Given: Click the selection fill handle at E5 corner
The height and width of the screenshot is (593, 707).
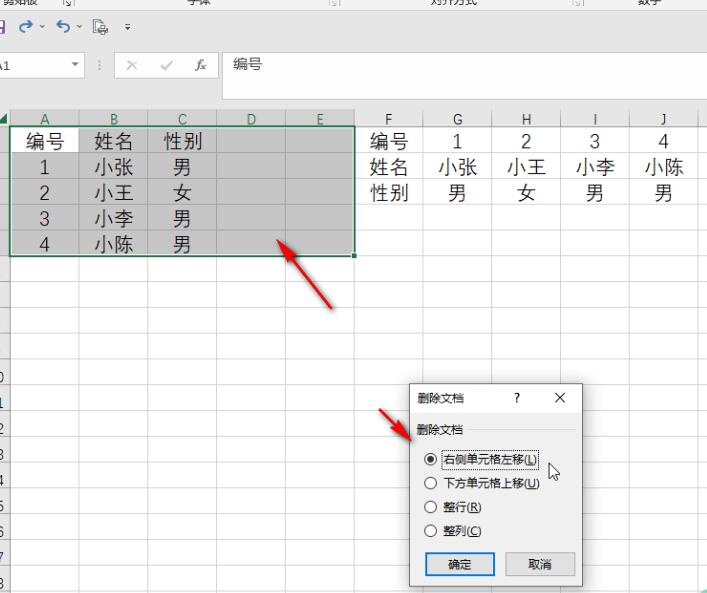Looking at the screenshot, I should [354, 256].
